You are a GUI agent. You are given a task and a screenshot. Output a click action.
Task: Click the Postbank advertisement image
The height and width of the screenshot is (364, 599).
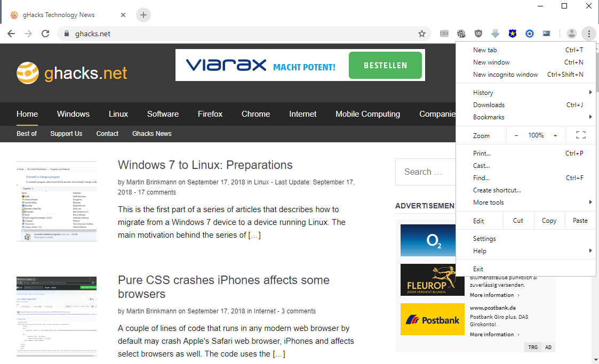click(433, 319)
